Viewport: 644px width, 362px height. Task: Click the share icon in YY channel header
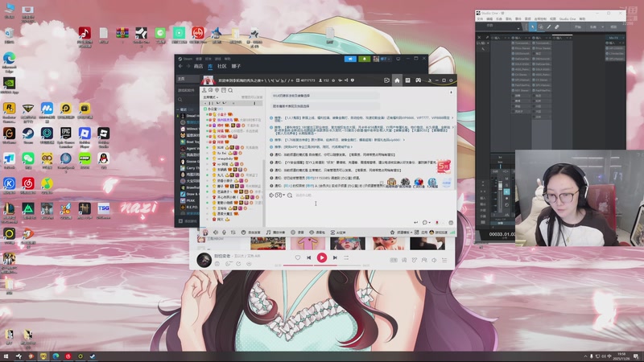[x=346, y=80]
